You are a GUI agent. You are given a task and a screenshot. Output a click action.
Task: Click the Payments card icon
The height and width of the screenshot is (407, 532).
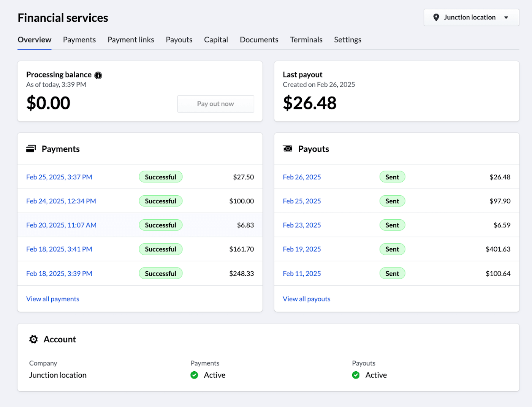click(x=31, y=149)
